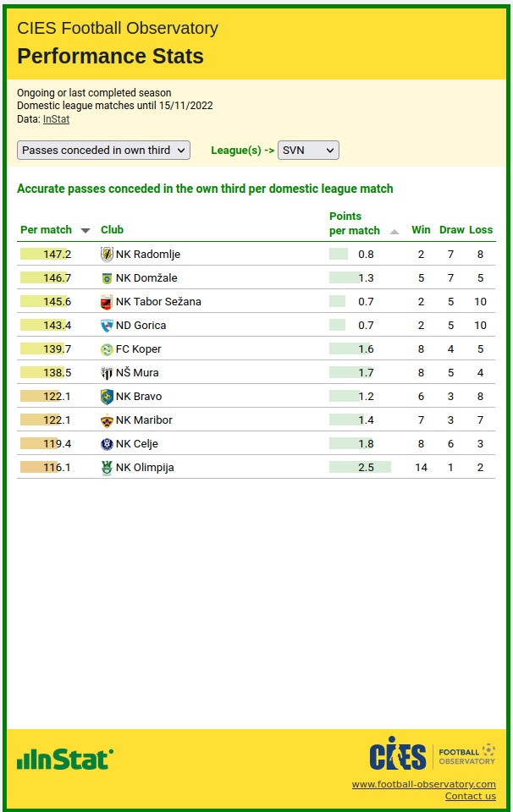Click the CIES Football Observatory logo

click(x=432, y=754)
